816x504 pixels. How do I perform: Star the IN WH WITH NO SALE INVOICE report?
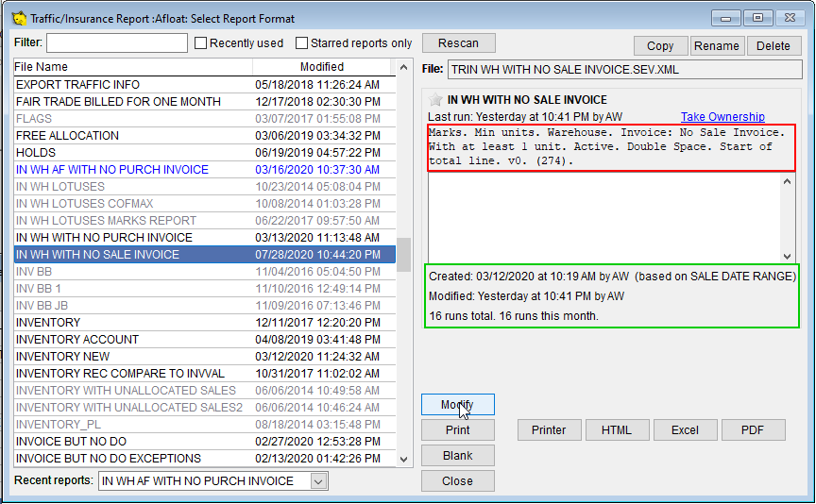pyautogui.click(x=435, y=99)
